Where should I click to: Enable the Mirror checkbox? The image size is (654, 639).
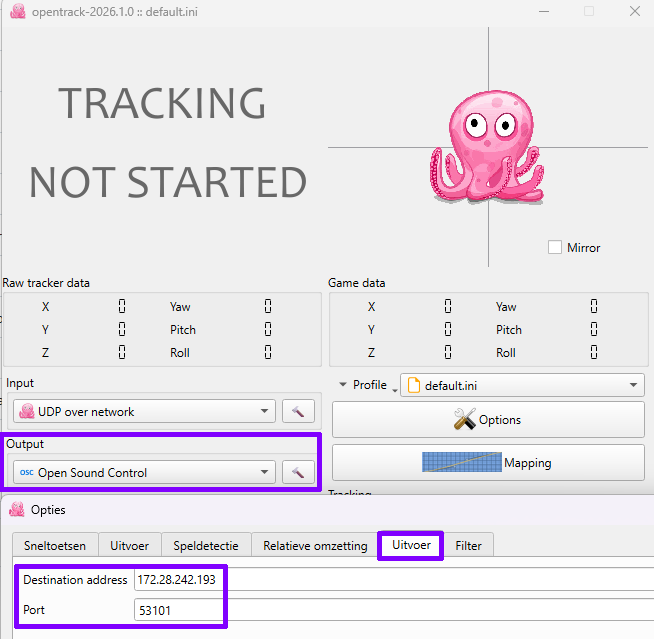click(x=555, y=247)
